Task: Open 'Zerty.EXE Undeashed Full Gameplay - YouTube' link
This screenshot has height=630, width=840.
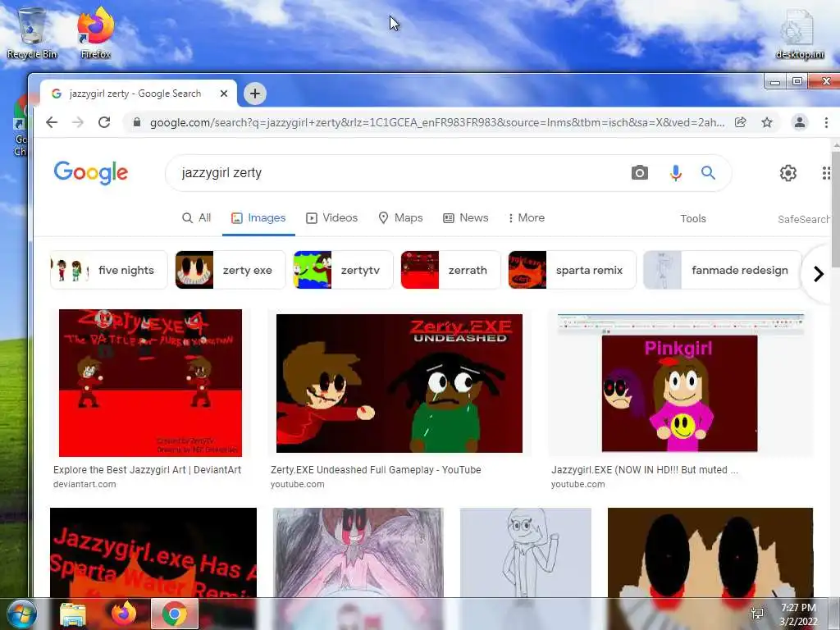Action: click(376, 470)
